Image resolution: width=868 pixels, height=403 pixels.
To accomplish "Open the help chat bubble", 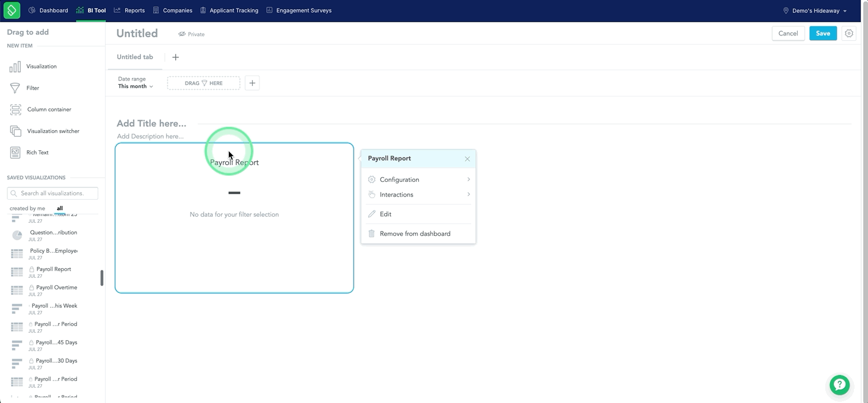I will [840, 385].
